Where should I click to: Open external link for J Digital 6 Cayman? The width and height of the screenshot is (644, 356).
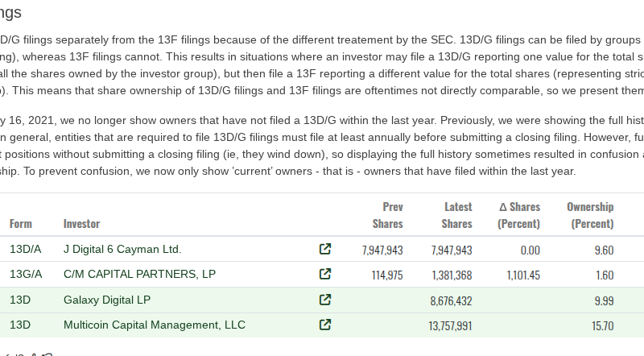coord(325,250)
